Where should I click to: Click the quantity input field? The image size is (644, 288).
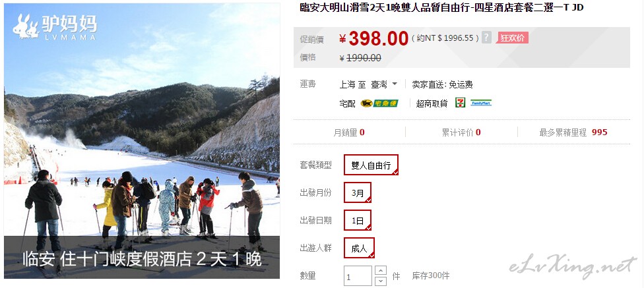(x=358, y=276)
